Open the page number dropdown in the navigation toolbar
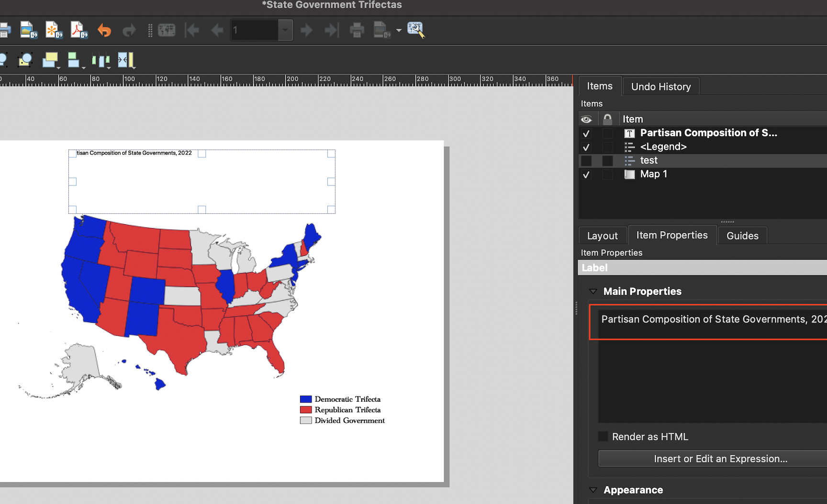Screen dimensions: 827x504 [x=285, y=30]
